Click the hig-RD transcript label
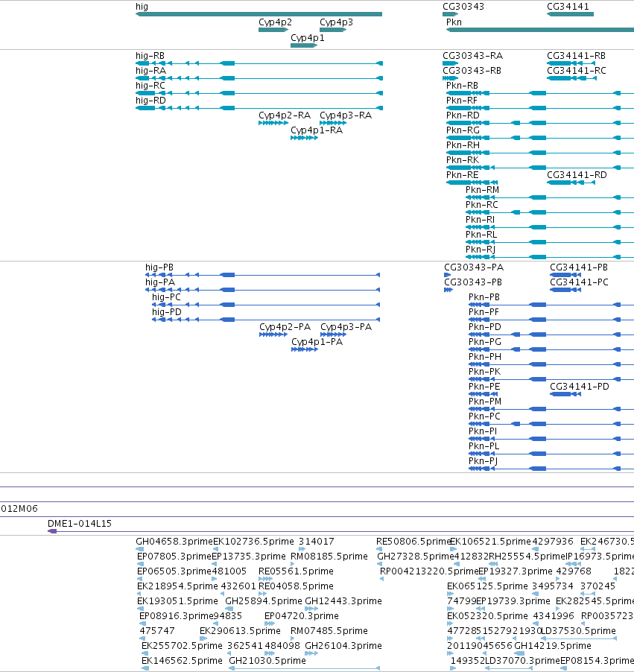Image resolution: width=634 pixels, height=672 pixels. [151, 101]
